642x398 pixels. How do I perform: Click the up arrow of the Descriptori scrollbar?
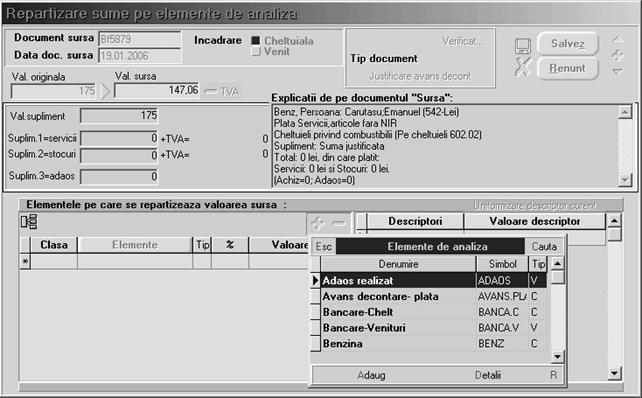point(614,221)
